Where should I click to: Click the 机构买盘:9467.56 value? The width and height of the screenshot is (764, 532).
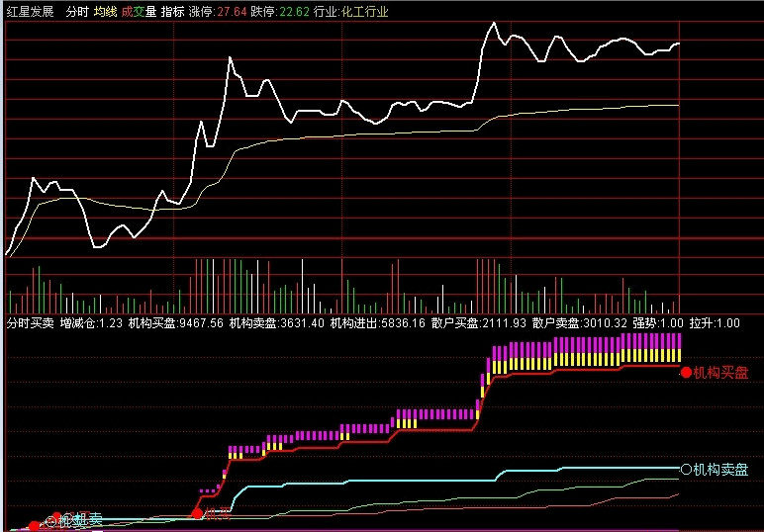point(176,323)
